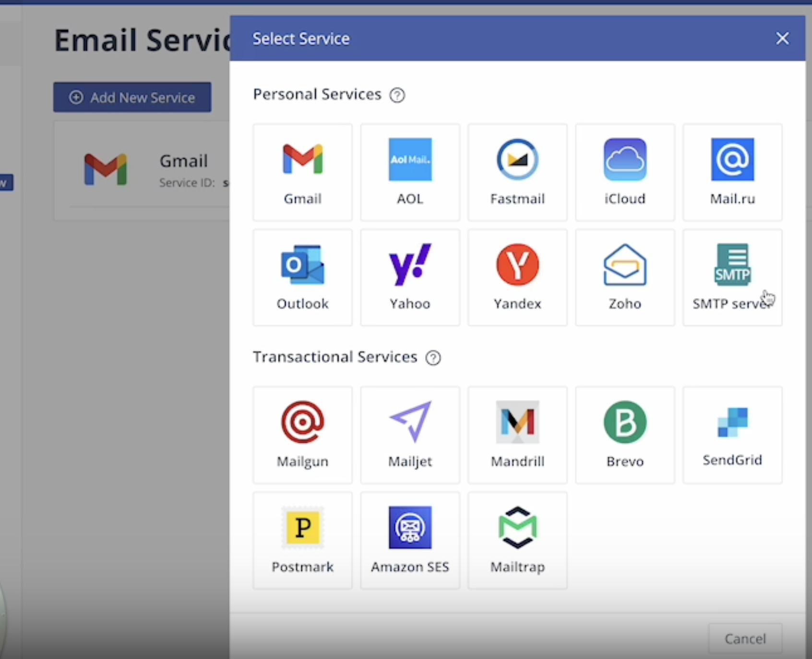Image resolution: width=812 pixels, height=659 pixels.
Task: Choose the Mail.ru service icon
Action: coord(732,159)
